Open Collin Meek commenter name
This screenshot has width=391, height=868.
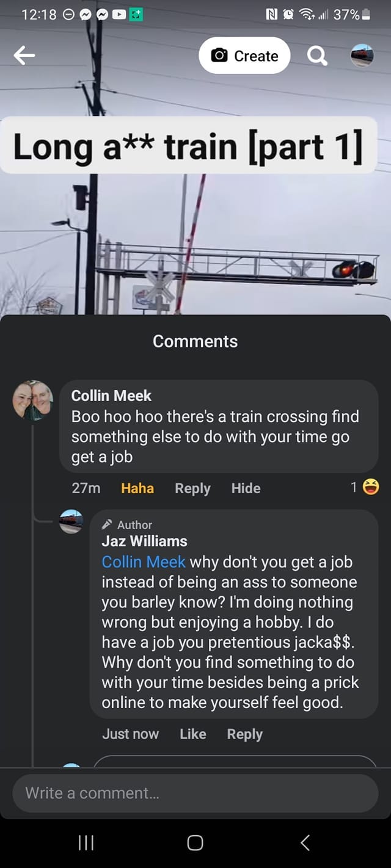(111, 396)
